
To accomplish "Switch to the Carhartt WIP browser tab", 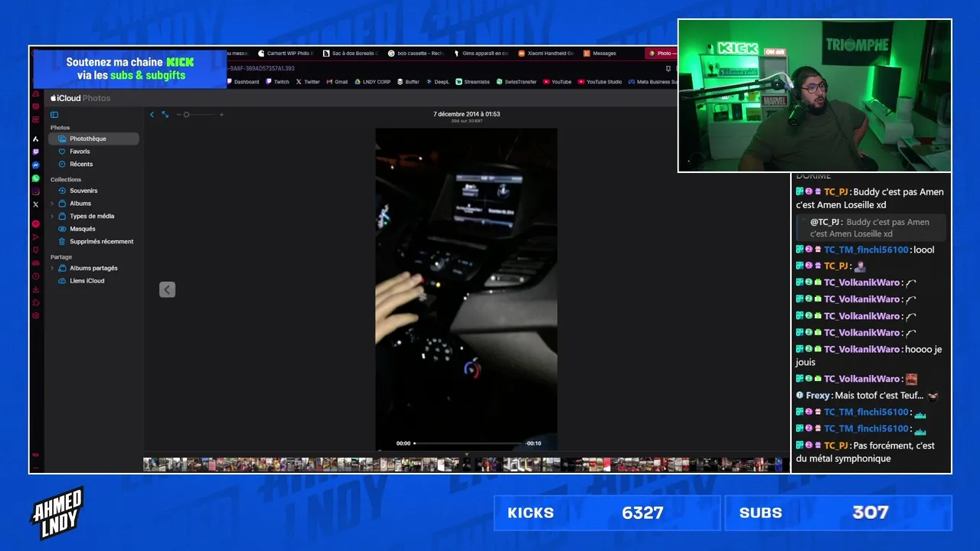I will point(286,54).
